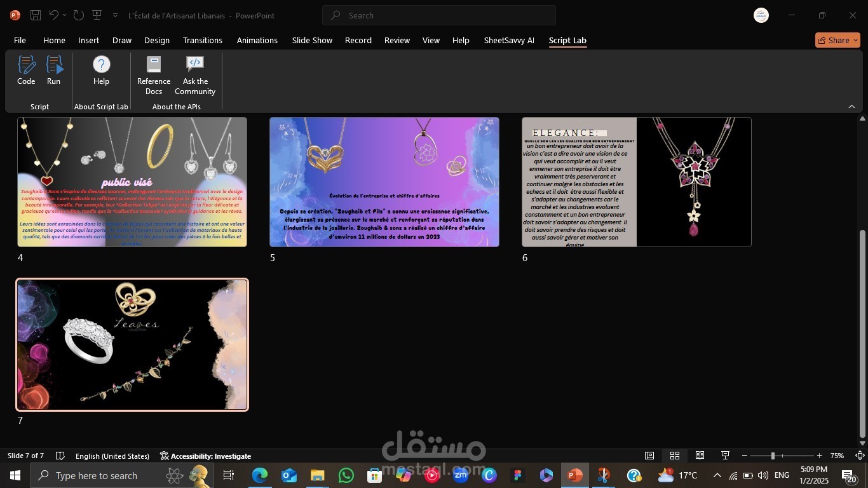The height and width of the screenshot is (488, 868).
Task: Open the Slide Show tab
Action: coord(312,40)
